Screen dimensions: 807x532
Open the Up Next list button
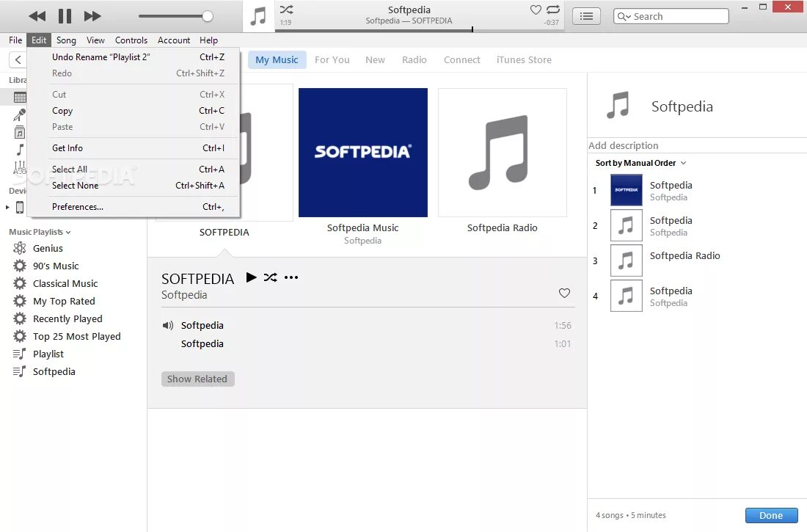tap(586, 16)
